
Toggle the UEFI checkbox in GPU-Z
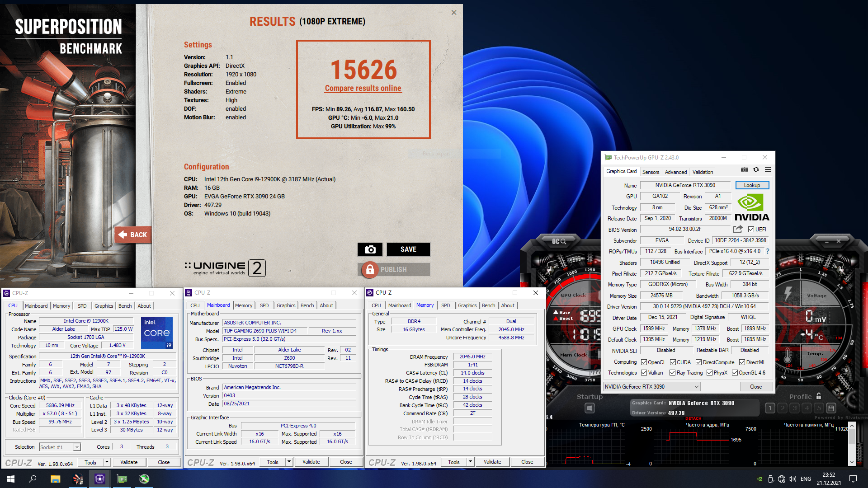pyautogui.click(x=751, y=230)
